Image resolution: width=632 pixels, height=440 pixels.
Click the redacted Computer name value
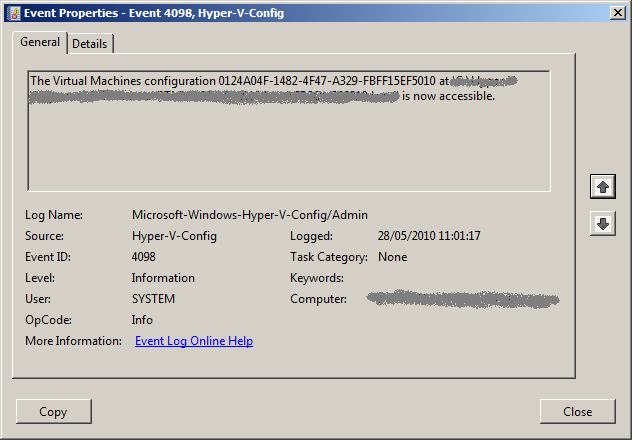pos(462,299)
